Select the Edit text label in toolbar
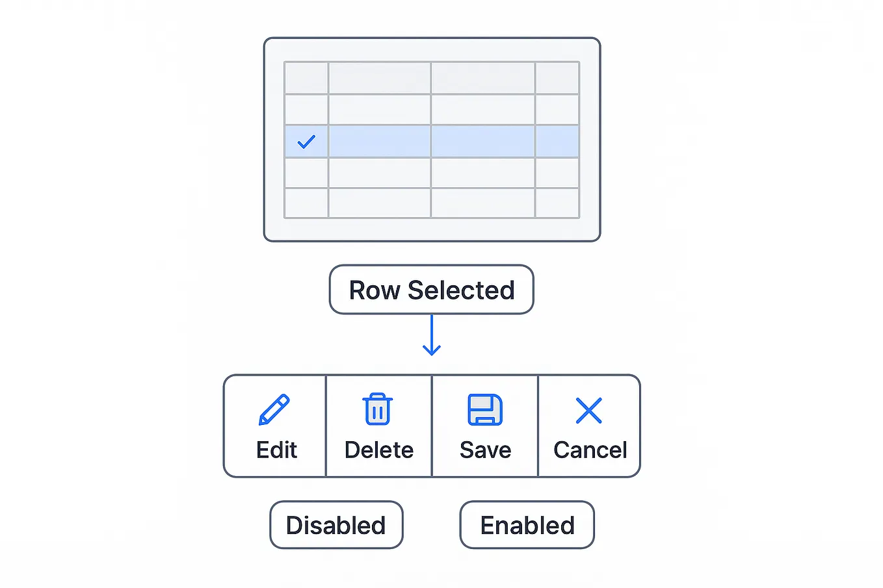The image size is (883, 588). tap(276, 450)
